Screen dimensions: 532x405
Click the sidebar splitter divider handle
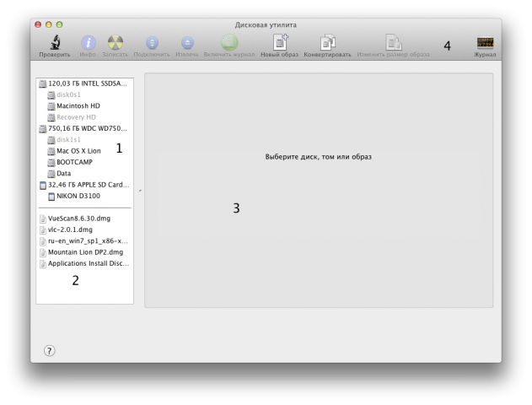[x=139, y=191]
